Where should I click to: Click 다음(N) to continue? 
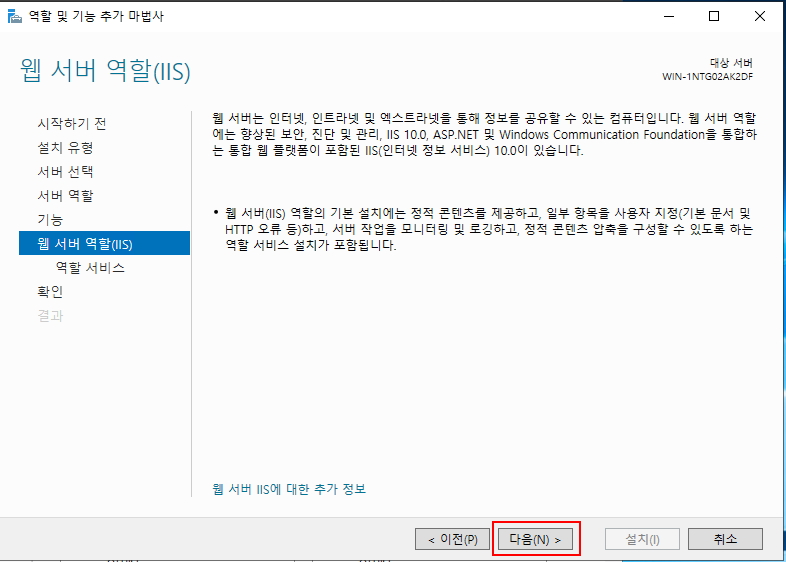(535, 539)
